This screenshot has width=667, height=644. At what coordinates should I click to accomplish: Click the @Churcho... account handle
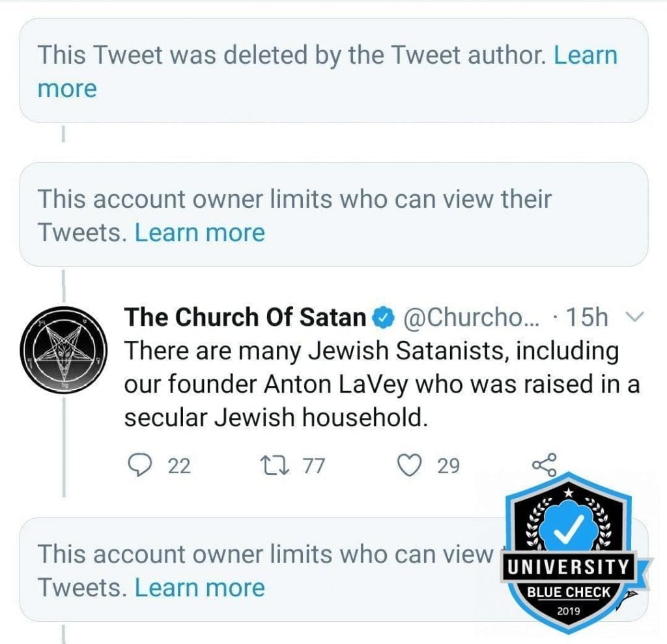[472, 317]
